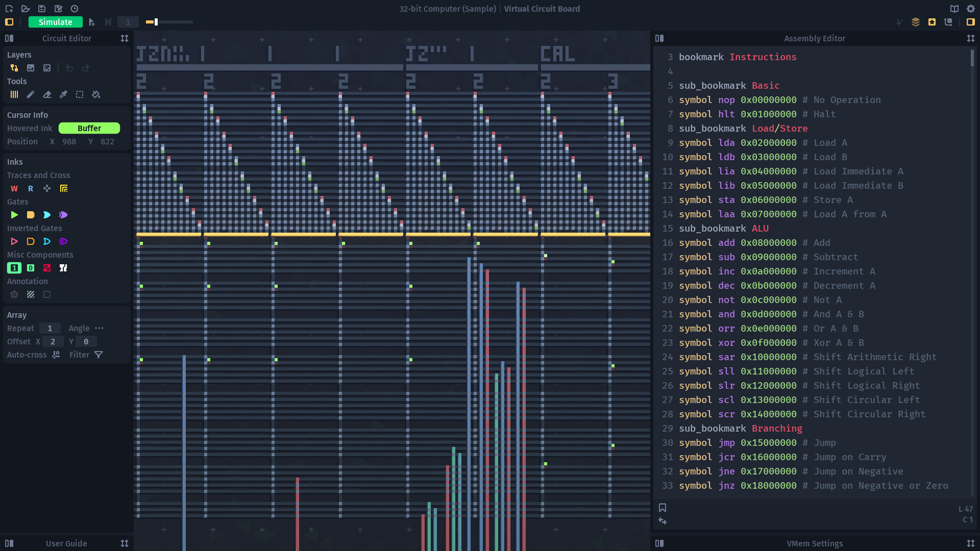This screenshot has height=551, width=980.
Task: Pick the orange inverted AND gate ink
Action: [x=31, y=241]
